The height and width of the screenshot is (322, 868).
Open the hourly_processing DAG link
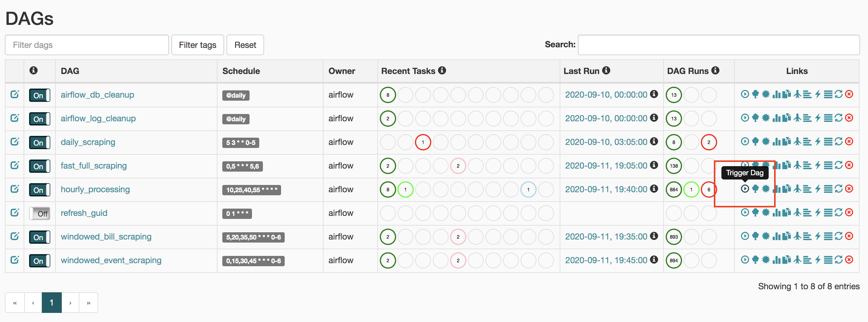(95, 189)
